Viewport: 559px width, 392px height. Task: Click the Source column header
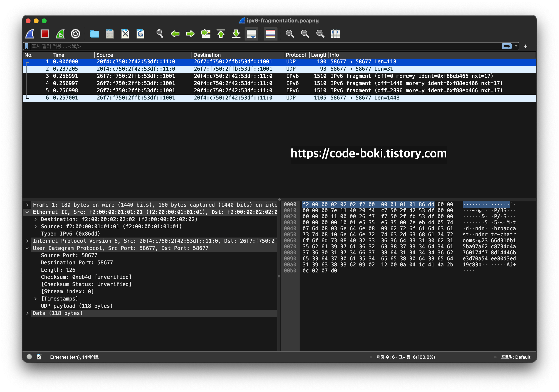(x=105, y=55)
